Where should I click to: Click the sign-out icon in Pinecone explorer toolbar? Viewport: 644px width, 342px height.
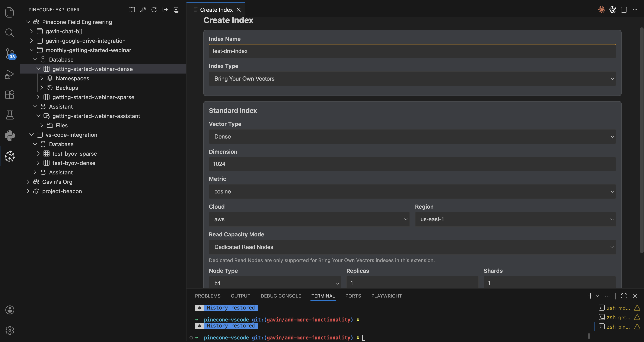165,10
